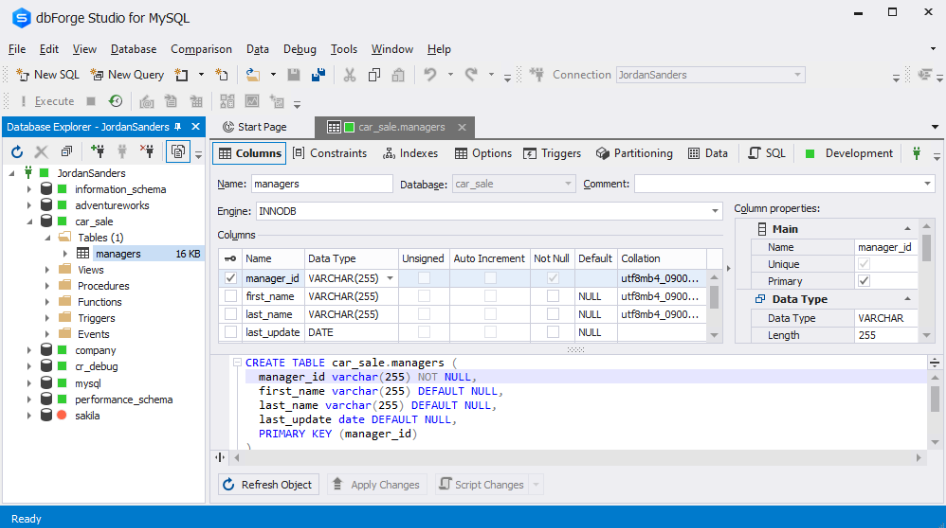Image resolution: width=946 pixels, height=528 pixels.
Task: Click the Script Changes button
Action: (482, 485)
